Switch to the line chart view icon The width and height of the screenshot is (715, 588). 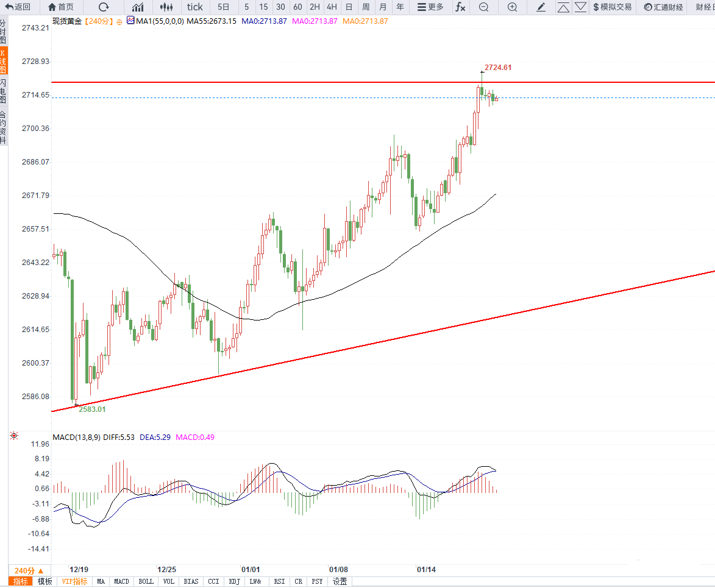coord(138,7)
